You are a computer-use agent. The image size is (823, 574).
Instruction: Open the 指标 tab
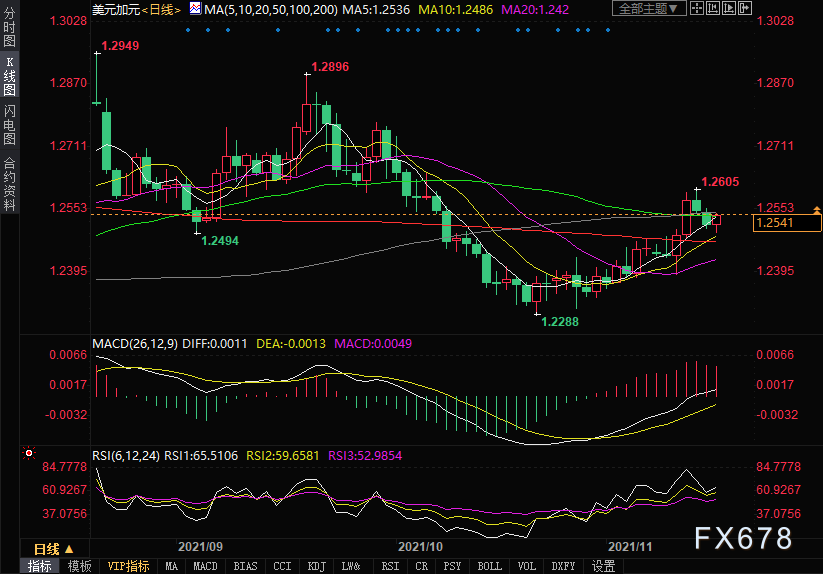point(40,566)
